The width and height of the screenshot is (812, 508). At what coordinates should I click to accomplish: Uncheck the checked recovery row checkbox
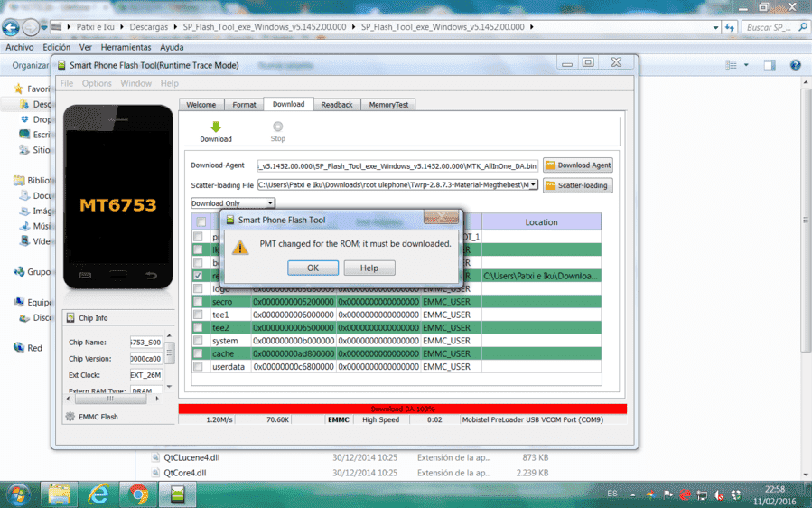198,276
